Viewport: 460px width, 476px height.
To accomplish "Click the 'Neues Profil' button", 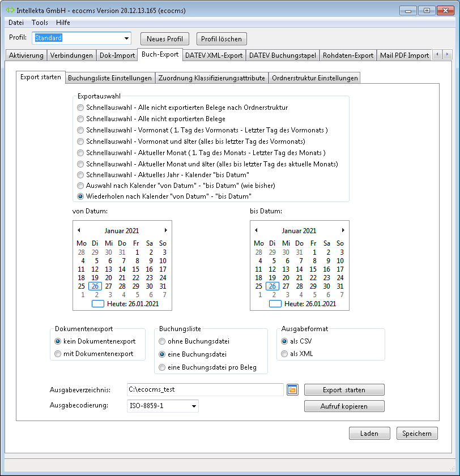I will pos(165,39).
